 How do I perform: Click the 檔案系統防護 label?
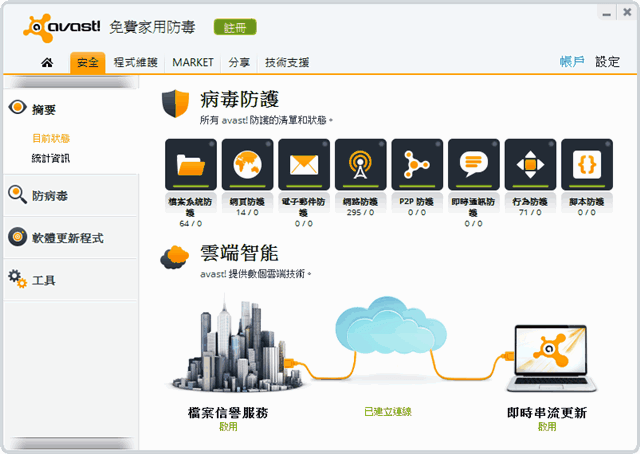click(x=190, y=207)
